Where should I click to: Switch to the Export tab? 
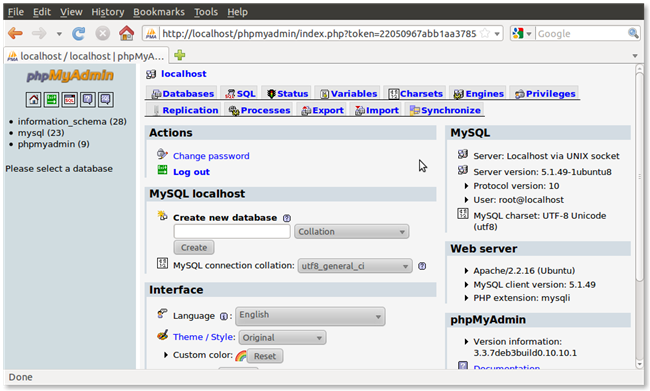(x=322, y=110)
